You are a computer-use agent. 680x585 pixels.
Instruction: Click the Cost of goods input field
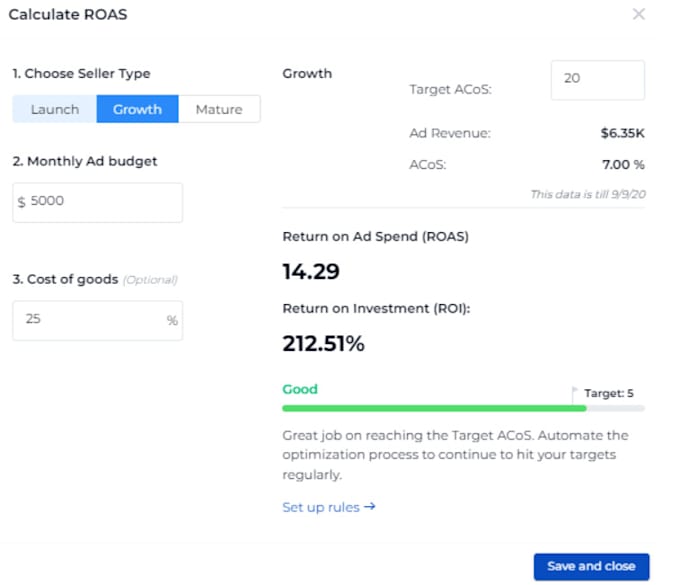tap(98, 320)
